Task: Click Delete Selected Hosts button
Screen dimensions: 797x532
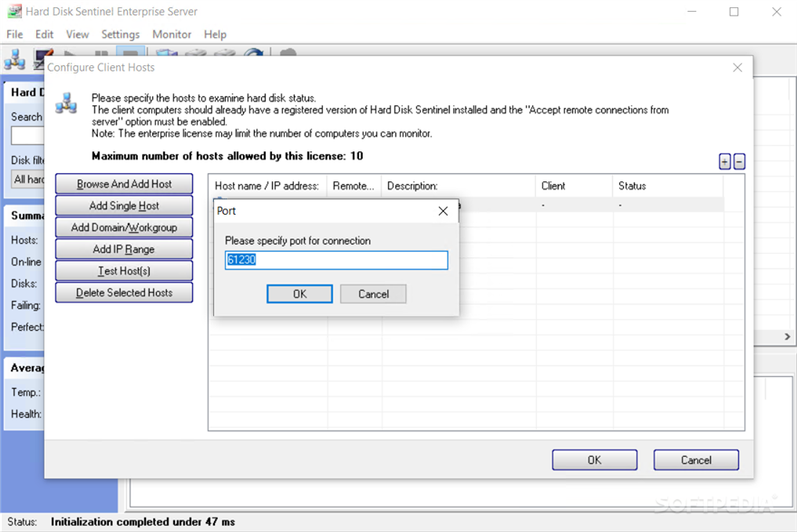Action: (124, 293)
